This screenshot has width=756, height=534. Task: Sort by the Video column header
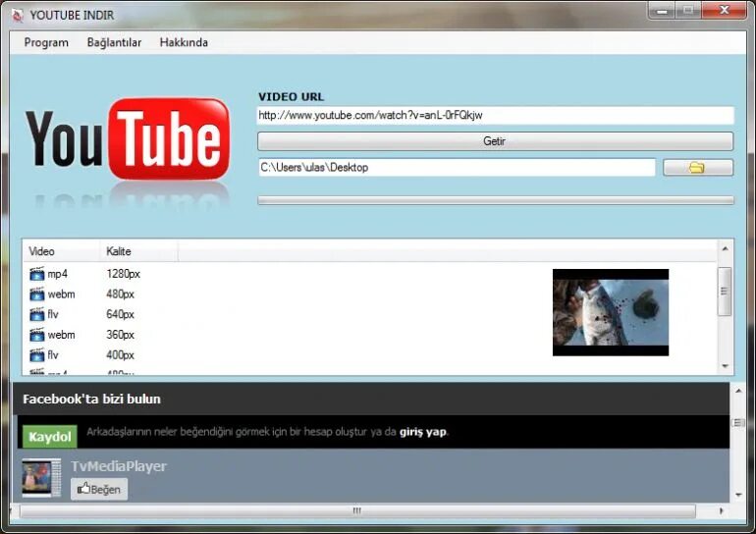[x=61, y=251]
